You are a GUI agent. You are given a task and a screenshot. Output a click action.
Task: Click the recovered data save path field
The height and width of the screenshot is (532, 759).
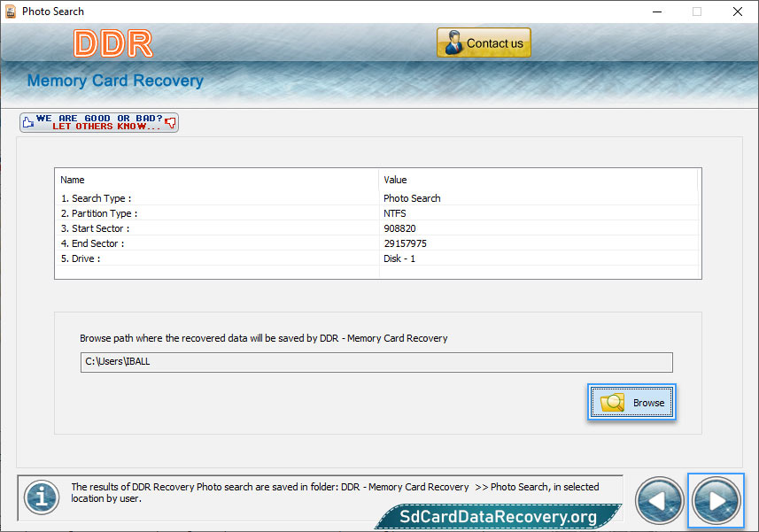coord(376,362)
